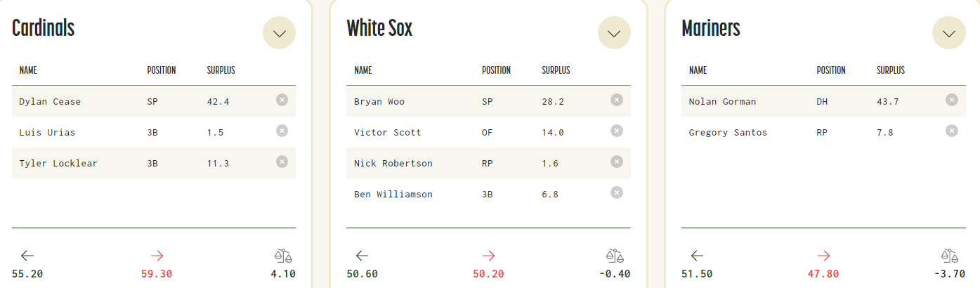Click the Surplus column header for Mariners
Viewport: 980px width, 288px height.
(891, 70)
